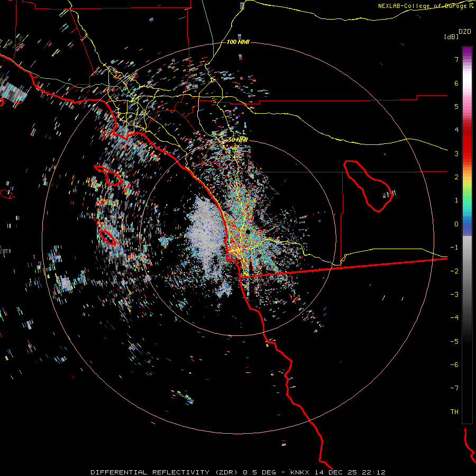
Task: Click the -1 dB tick label on scale
Action: coord(454,248)
